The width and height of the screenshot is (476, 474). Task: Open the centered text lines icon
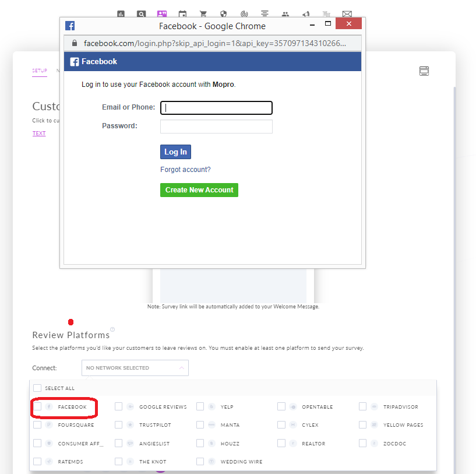point(265,14)
